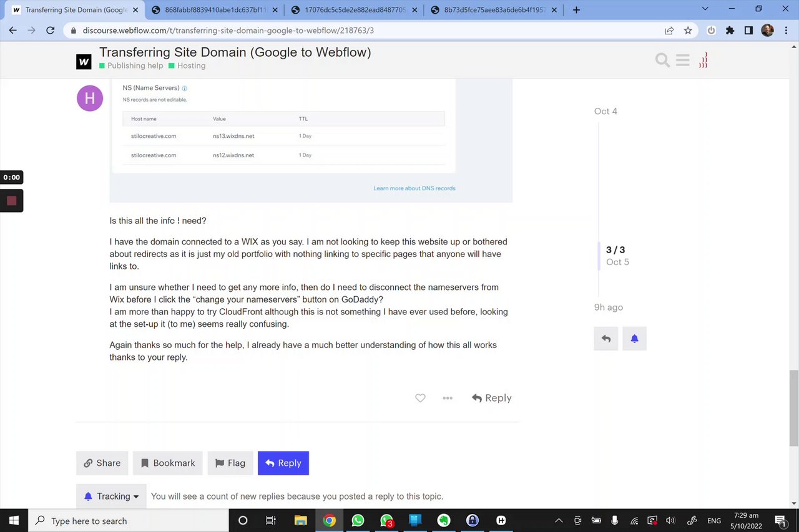This screenshot has width=799, height=532.
Task: Bookmark this page with the star icon
Action: pyautogui.click(x=688, y=30)
